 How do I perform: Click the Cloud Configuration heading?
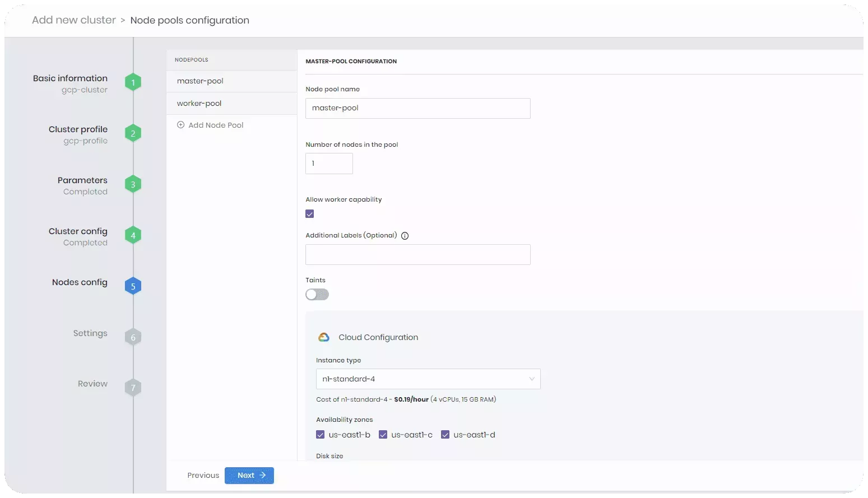click(x=378, y=337)
